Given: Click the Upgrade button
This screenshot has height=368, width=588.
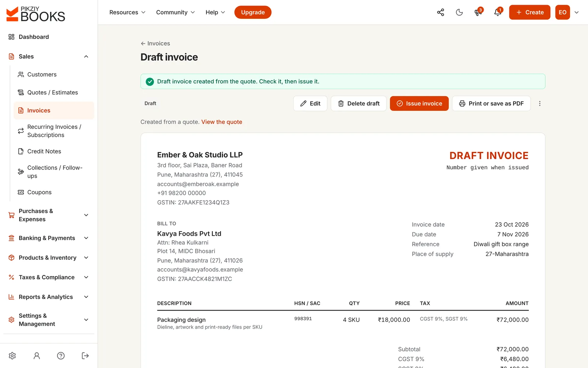Looking at the screenshot, I should click(x=253, y=12).
